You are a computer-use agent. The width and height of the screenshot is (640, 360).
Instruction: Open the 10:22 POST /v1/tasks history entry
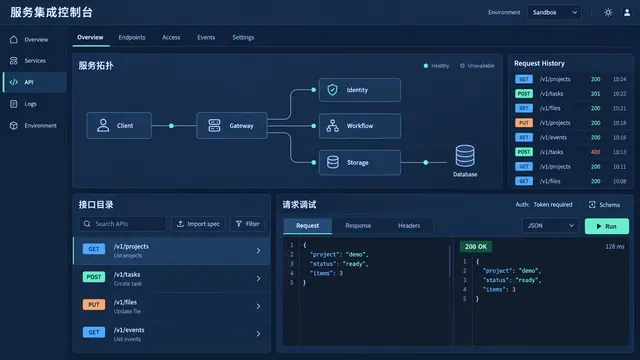point(571,94)
